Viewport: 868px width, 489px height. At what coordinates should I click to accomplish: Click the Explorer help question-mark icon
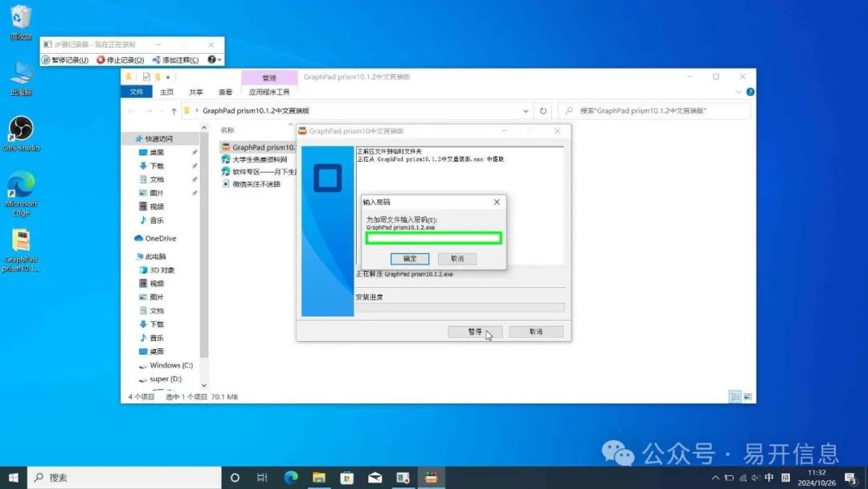pyautogui.click(x=750, y=92)
